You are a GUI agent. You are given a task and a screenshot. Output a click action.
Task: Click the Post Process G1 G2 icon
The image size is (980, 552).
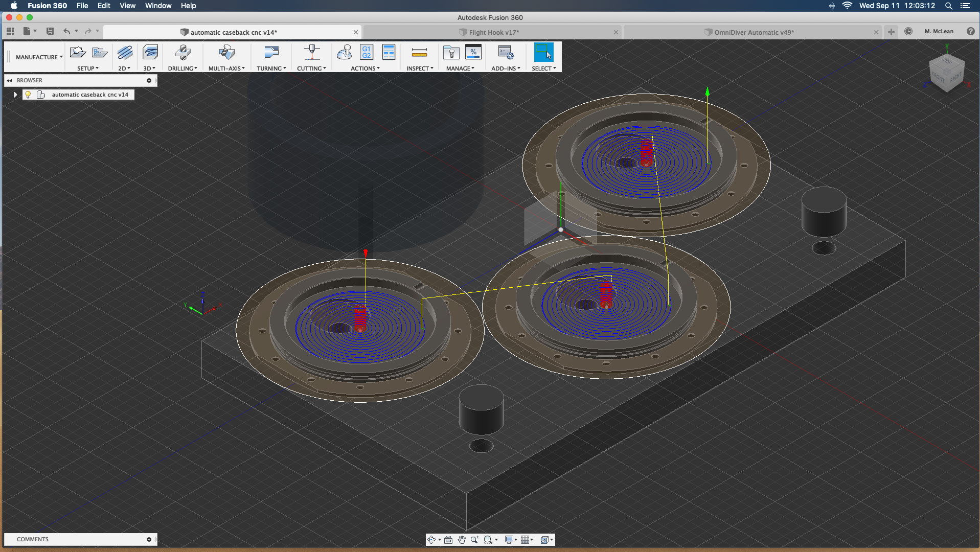pos(366,53)
